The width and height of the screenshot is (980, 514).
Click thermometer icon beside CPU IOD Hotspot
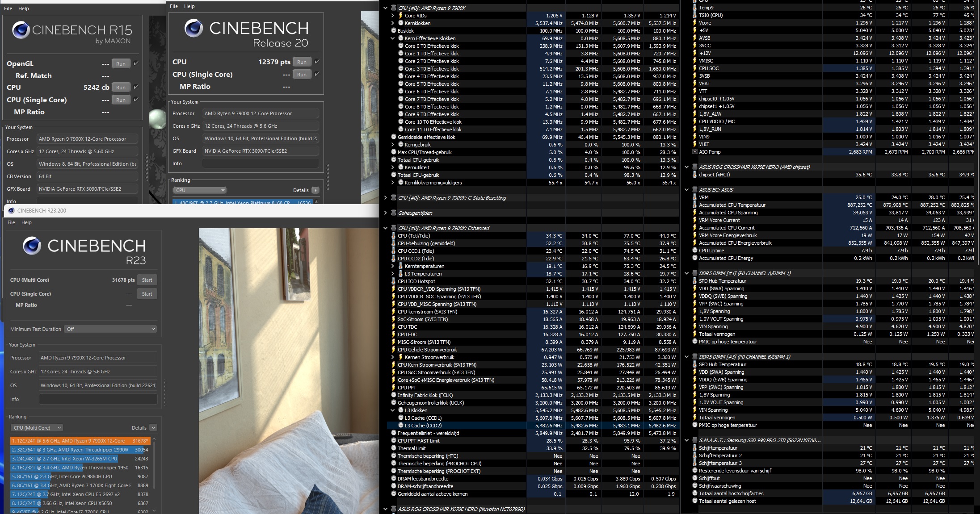(x=394, y=281)
